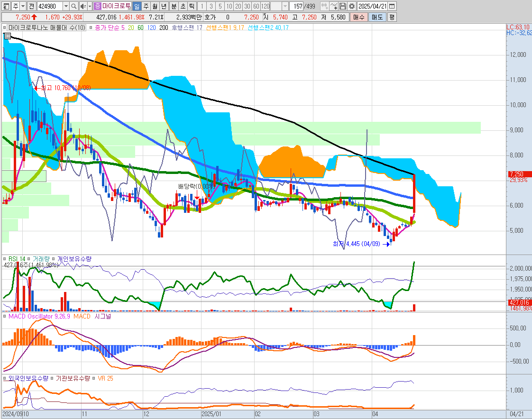Click the LC:63,10 readout at top right
The height and width of the screenshot is (419, 532).
click(x=518, y=27)
